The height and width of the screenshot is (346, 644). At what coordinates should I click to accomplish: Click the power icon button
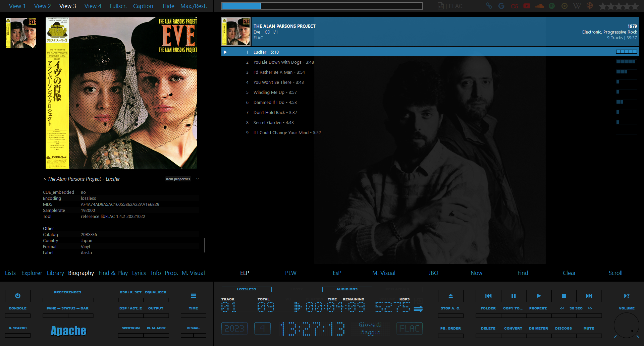(18, 296)
